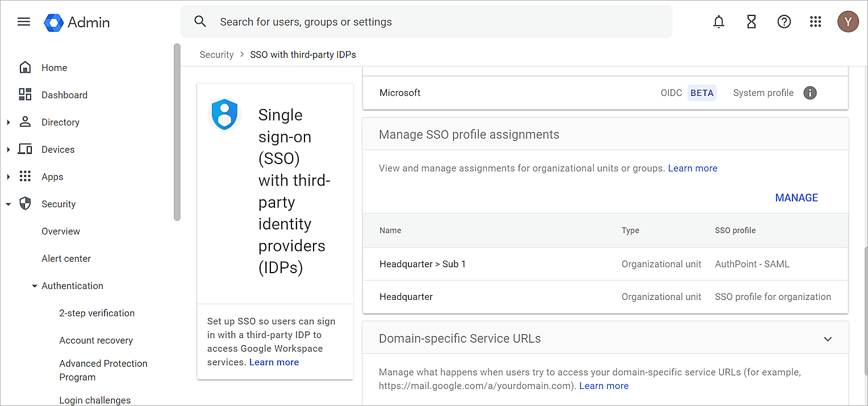This screenshot has height=406, width=868.
Task: Open the help question mark icon
Action: 784,22
